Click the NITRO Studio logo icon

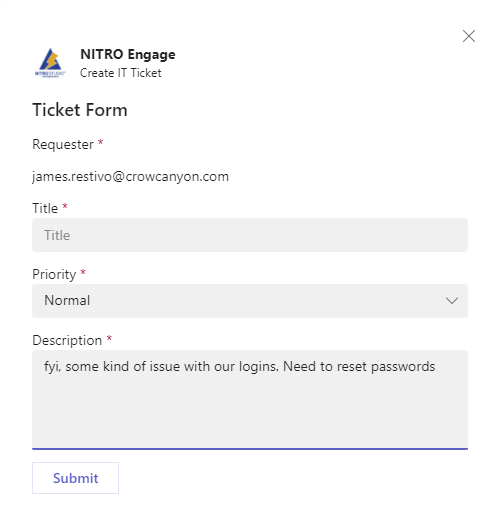pyautogui.click(x=50, y=63)
